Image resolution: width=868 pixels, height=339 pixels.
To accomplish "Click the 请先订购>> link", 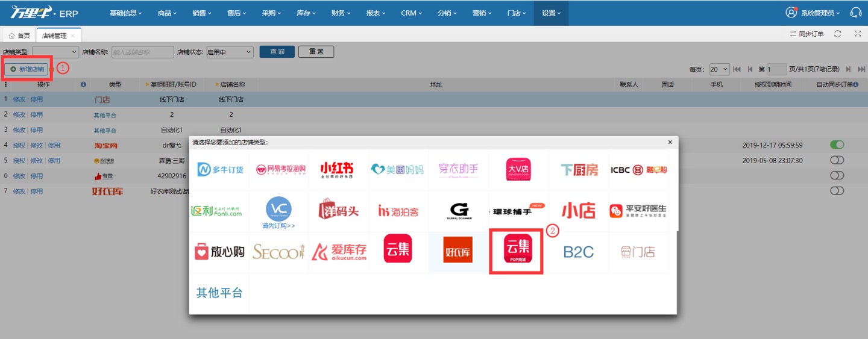I will [x=278, y=226].
